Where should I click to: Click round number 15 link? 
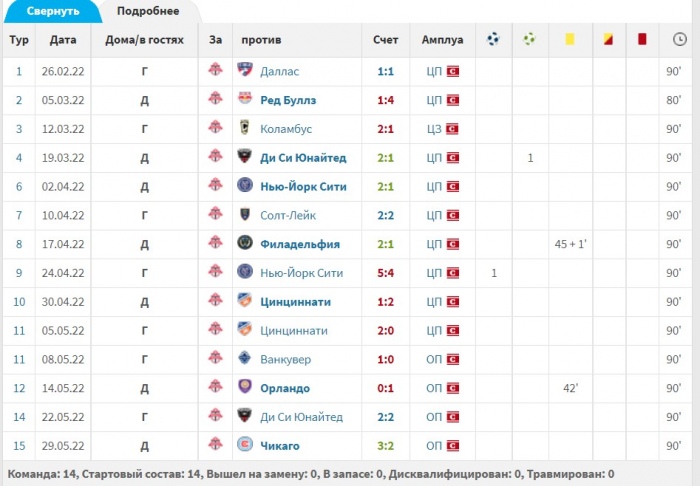(19, 445)
